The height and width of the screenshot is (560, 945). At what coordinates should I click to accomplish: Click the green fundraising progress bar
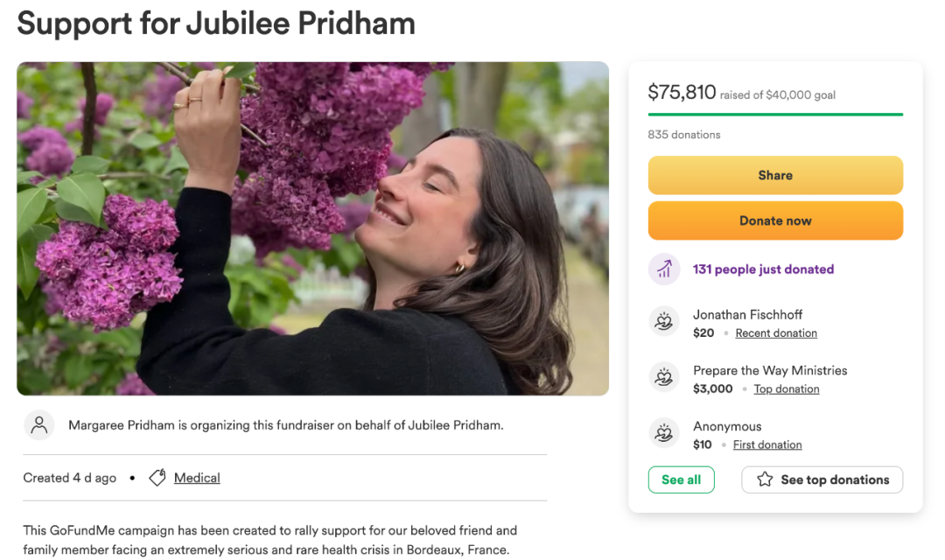click(x=775, y=114)
